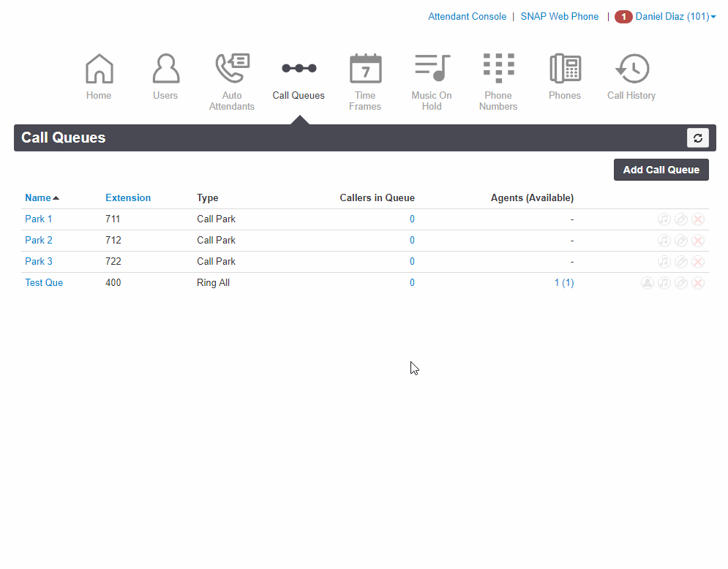Viewport: 728px width, 569px height.
Task: Open Call History section
Action: tap(632, 69)
